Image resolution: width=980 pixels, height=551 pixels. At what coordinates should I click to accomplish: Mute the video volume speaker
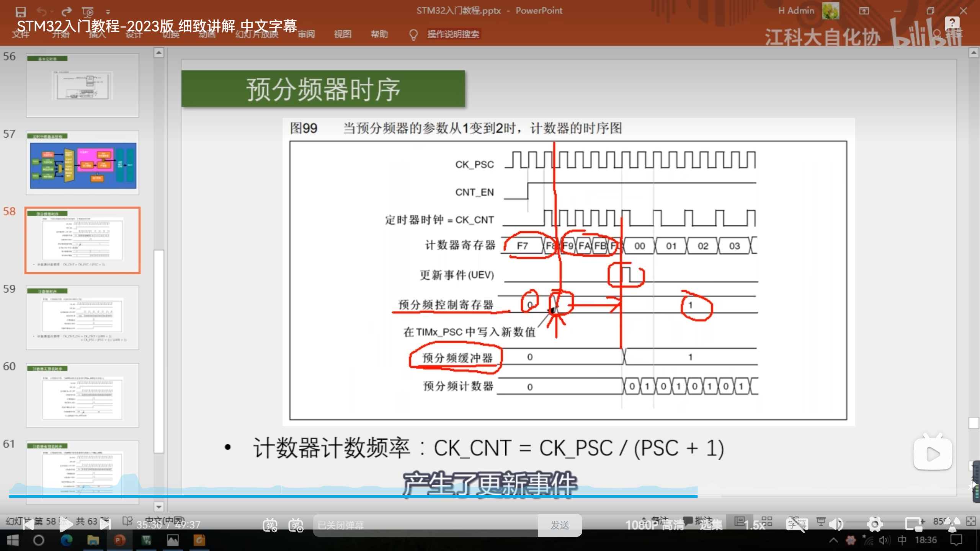point(836,524)
